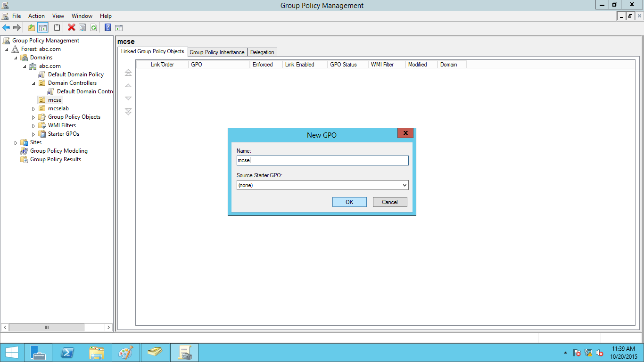Open Properties from the toolbar icon
This screenshot has width=644, height=362.
point(83,28)
